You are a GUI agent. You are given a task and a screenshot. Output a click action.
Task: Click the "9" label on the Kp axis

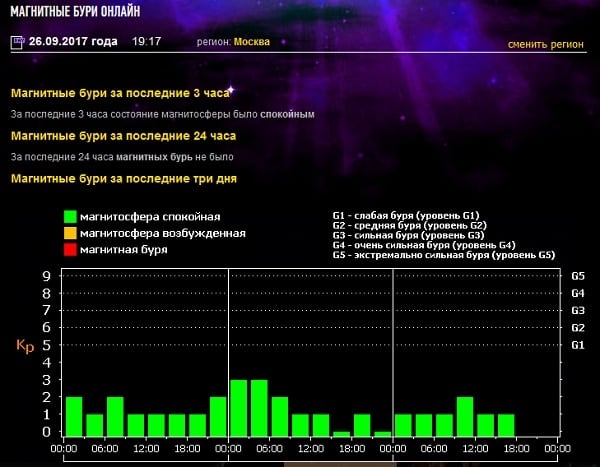point(46,276)
